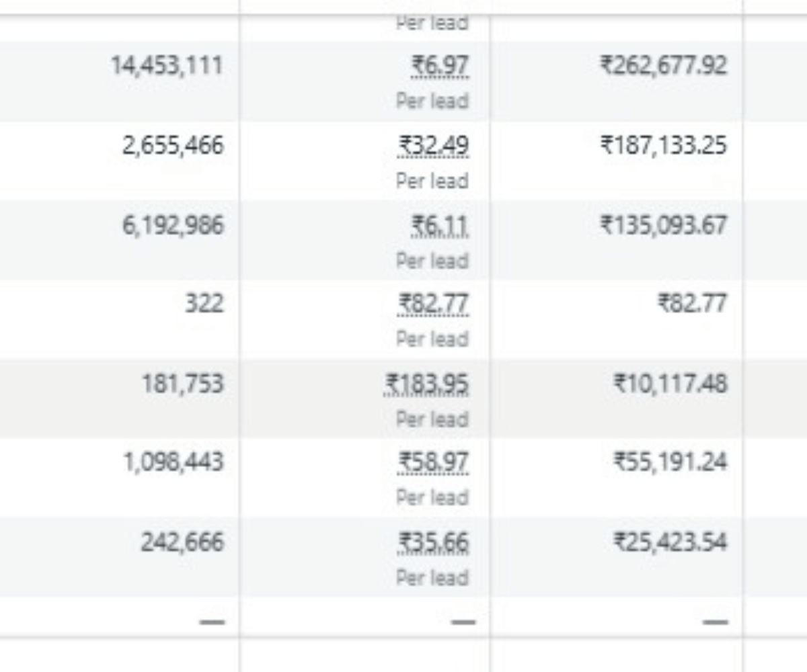Click the ₹6.97 per lead cost link
Image resolution: width=807 pixels, height=672 pixels.
tap(440, 67)
